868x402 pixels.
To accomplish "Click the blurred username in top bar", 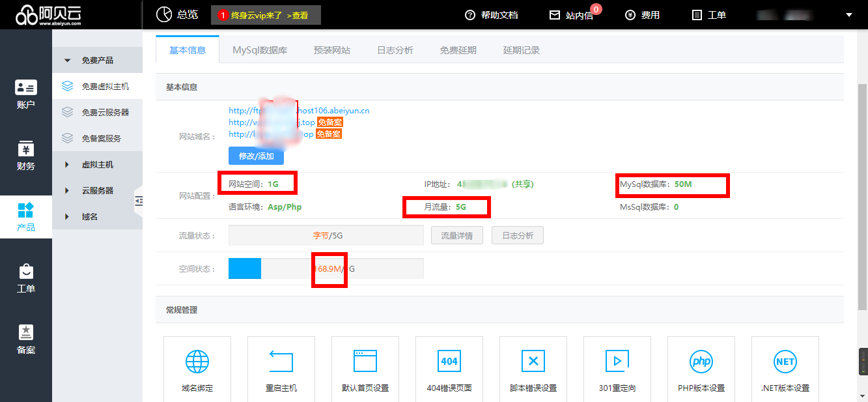I will (x=785, y=15).
